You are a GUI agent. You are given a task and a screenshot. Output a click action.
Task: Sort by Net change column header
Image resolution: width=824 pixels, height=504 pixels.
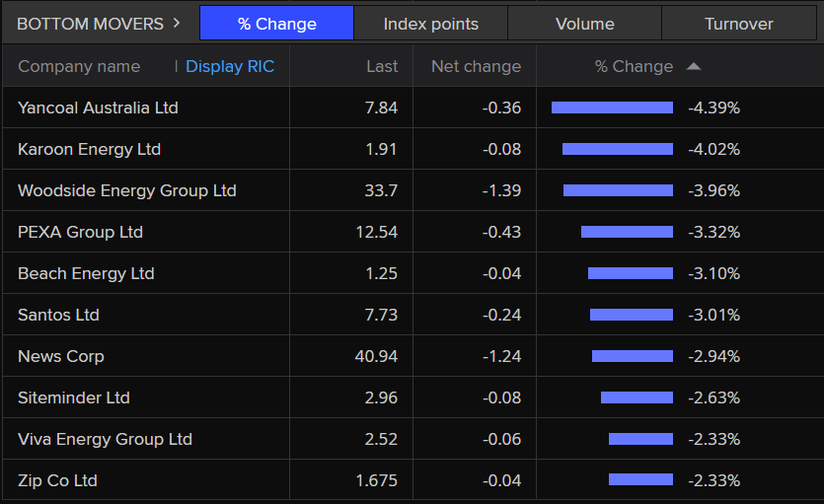(476, 67)
